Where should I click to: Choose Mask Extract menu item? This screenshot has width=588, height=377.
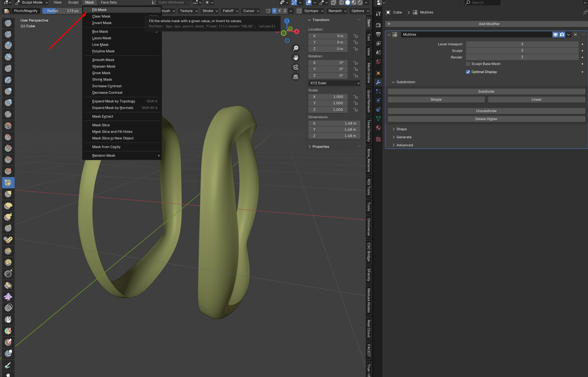[122, 117]
